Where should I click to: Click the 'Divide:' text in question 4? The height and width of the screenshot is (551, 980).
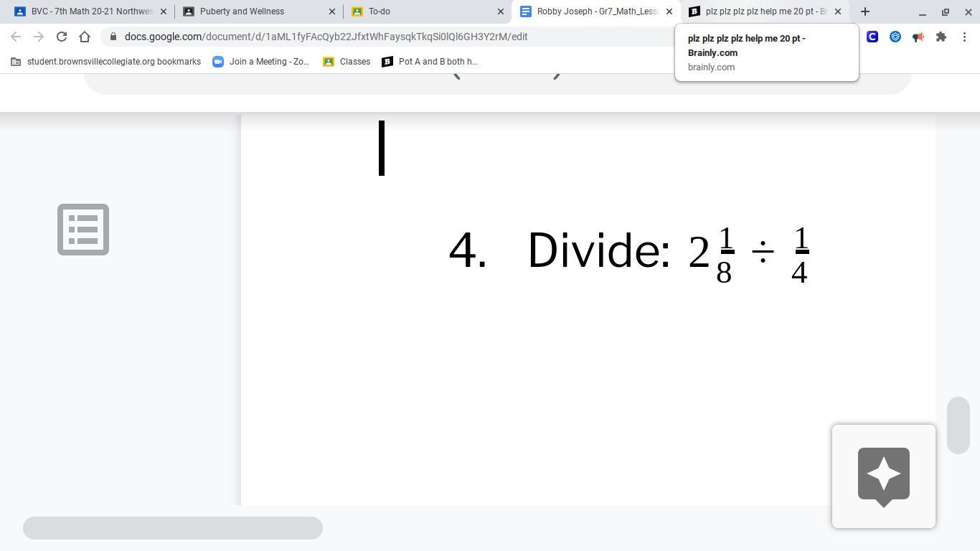599,251
